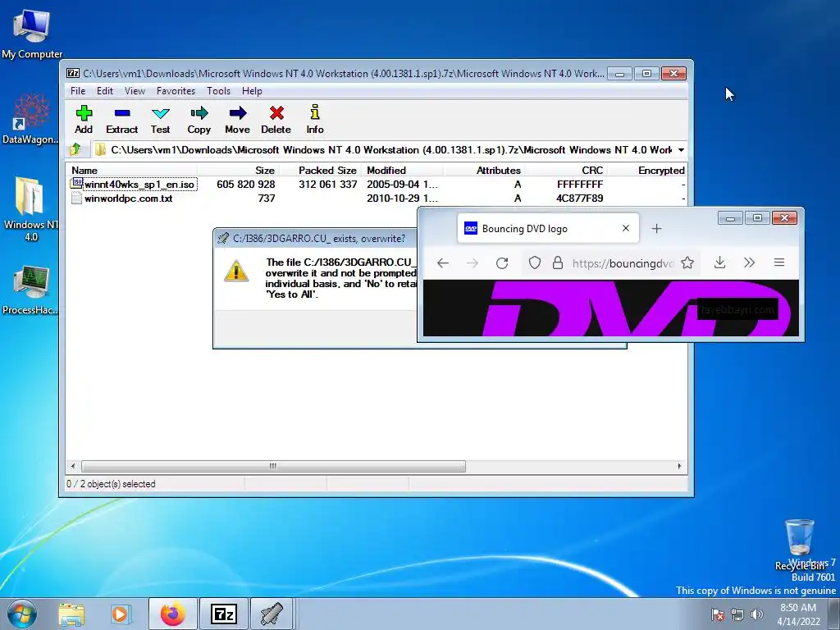
Task: Sort by the Name column header
Action: coord(132,171)
